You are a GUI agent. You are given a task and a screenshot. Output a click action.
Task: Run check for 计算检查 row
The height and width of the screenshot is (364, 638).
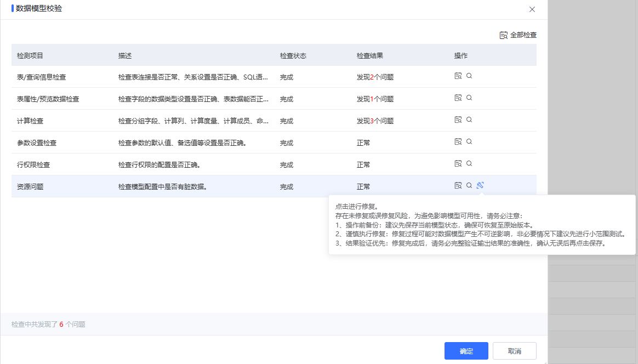[458, 120]
